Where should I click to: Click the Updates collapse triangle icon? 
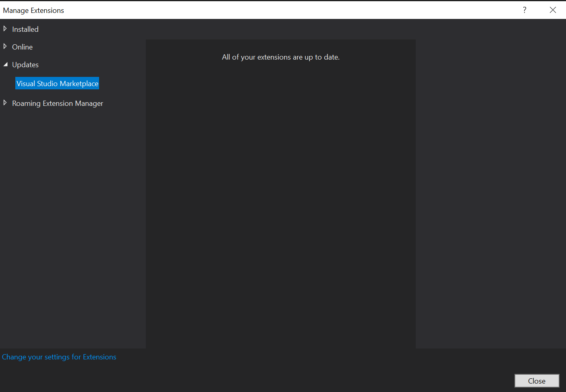tap(5, 64)
